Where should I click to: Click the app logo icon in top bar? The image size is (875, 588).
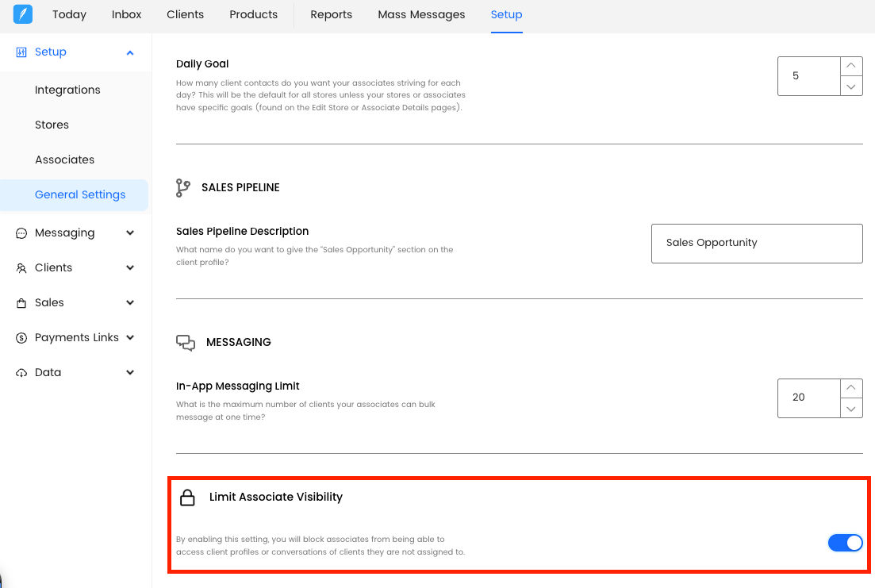(x=23, y=14)
